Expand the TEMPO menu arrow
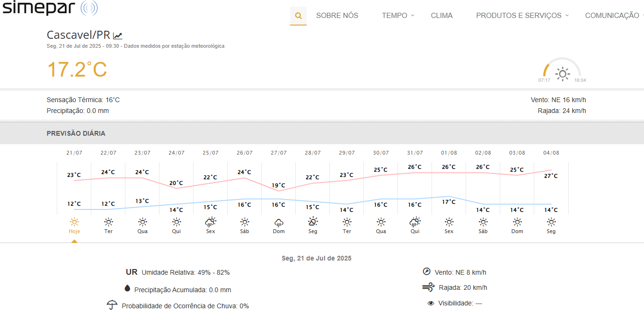Viewport: 644px width, 313px height. point(413,15)
